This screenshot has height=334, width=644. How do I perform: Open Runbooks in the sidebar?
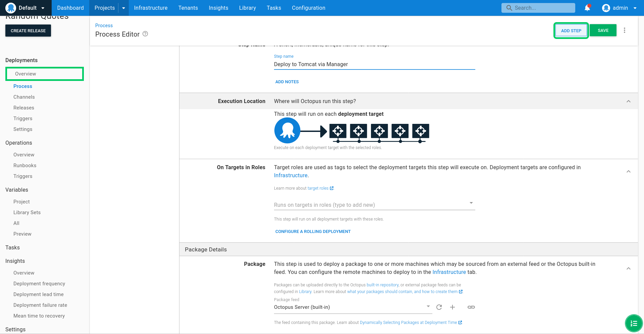click(x=25, y=165)
